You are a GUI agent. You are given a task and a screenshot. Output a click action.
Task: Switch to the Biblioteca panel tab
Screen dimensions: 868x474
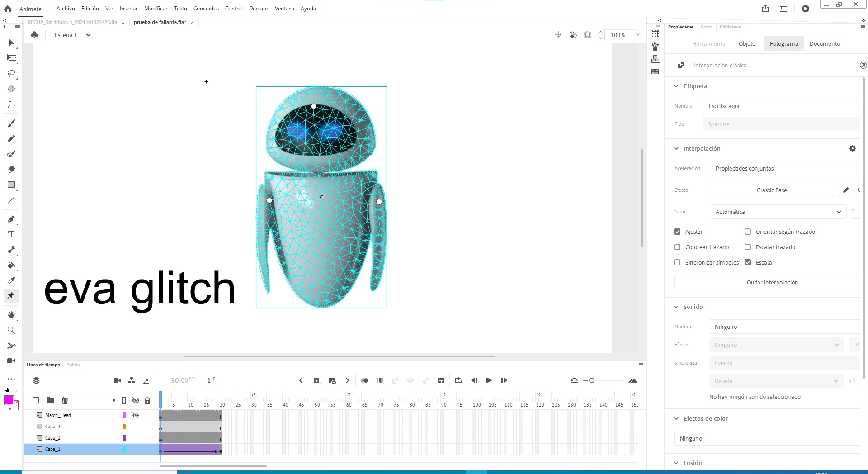(730, 27)
